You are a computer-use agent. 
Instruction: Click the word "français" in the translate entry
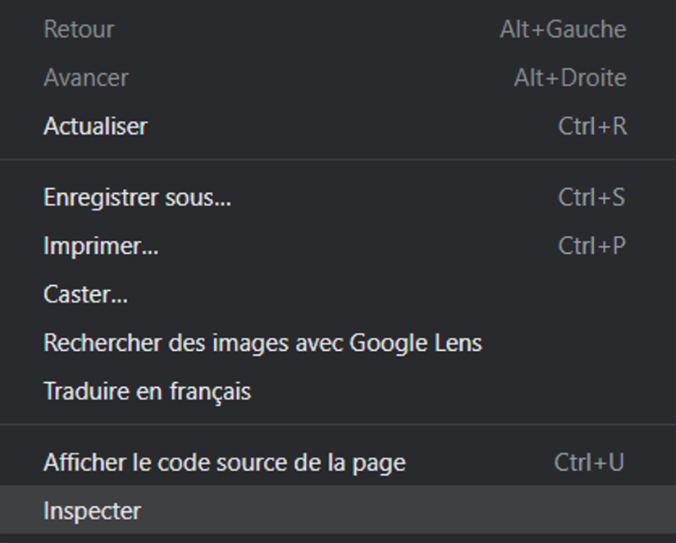209,391
